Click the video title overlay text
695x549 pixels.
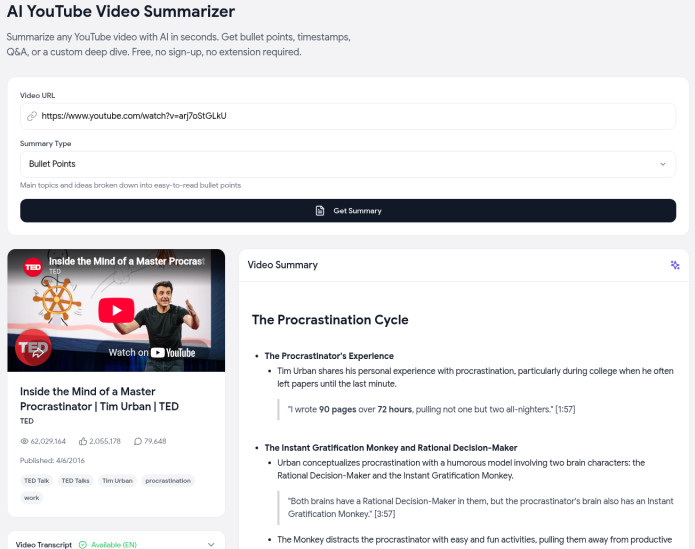(x=127, y=261)
